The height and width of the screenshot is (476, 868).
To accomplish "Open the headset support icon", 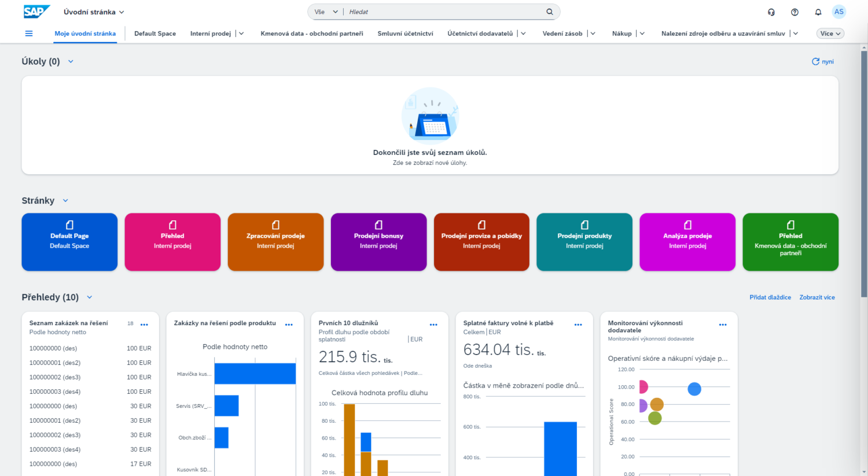I will coord(771,12).
